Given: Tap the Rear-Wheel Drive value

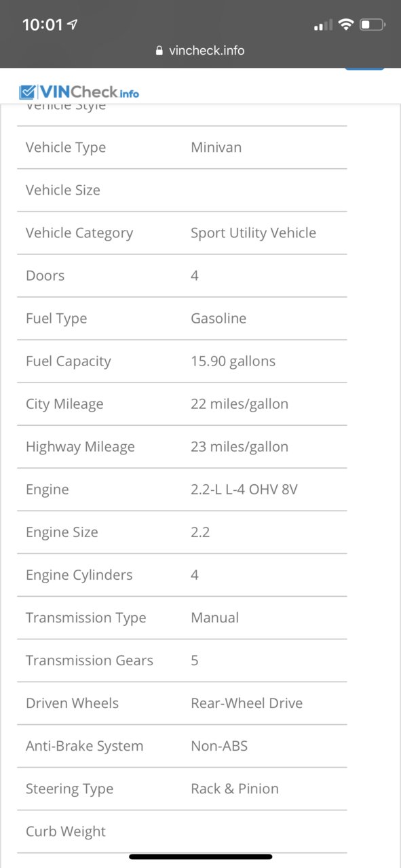Looking at the screenshot, I should [x=247, y=703].
